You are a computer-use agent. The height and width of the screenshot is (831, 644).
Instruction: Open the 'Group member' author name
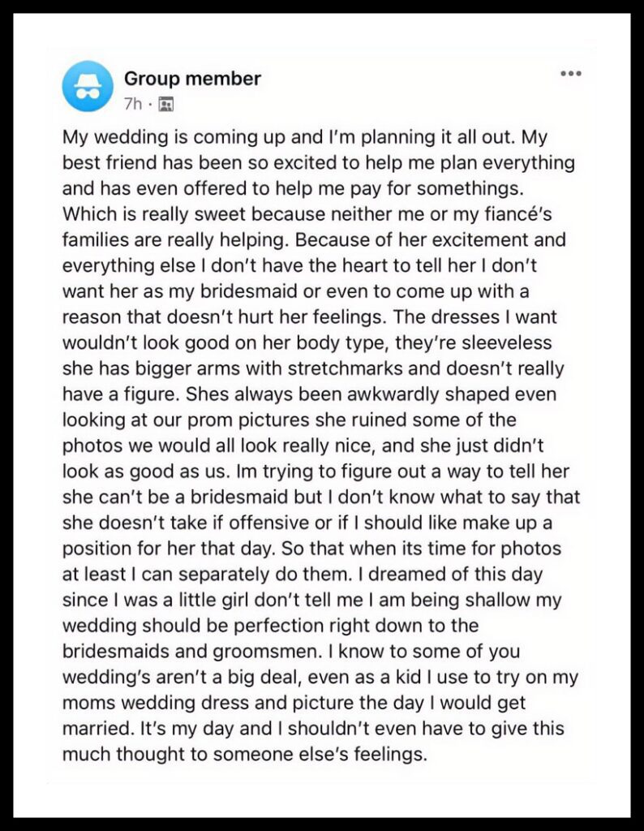(192, 79)
